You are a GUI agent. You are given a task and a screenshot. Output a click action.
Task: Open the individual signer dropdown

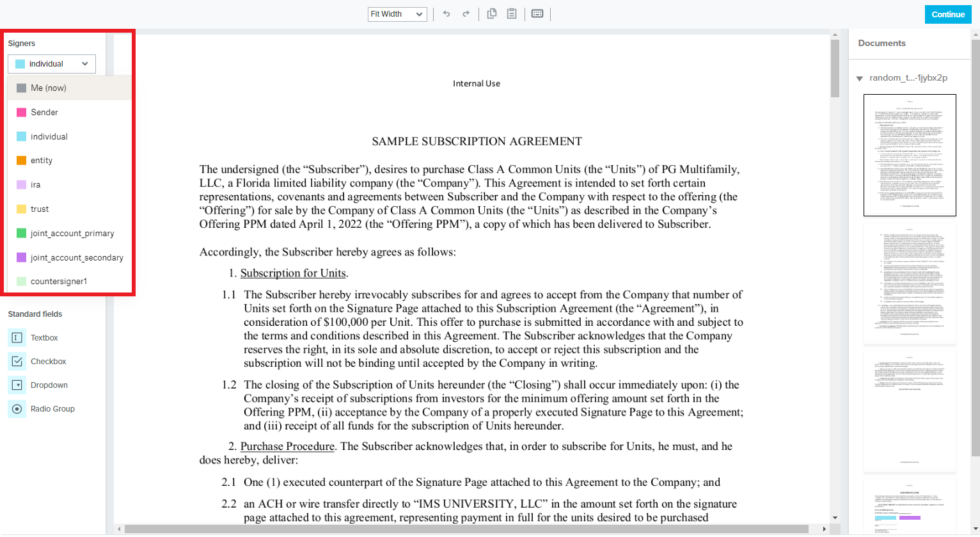52,64
